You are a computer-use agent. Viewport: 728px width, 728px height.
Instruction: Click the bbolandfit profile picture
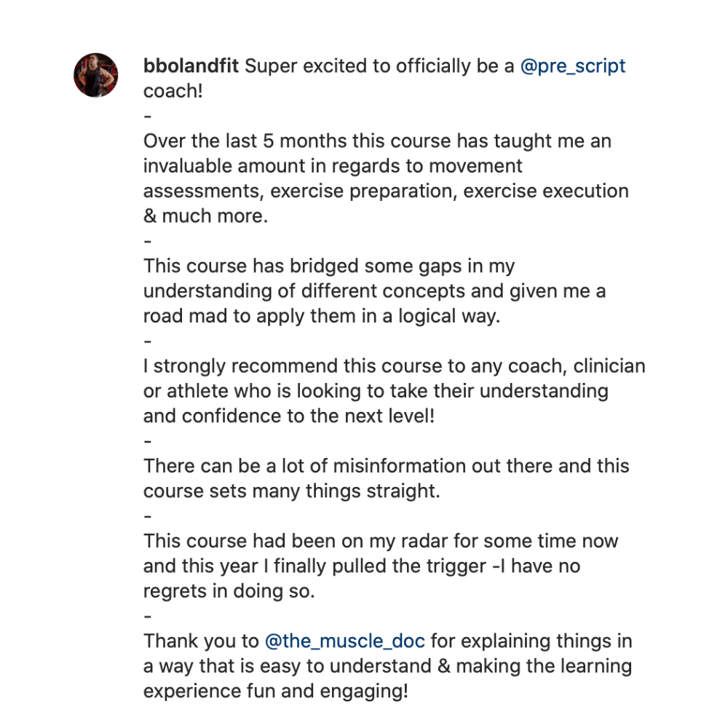(96, 75)
